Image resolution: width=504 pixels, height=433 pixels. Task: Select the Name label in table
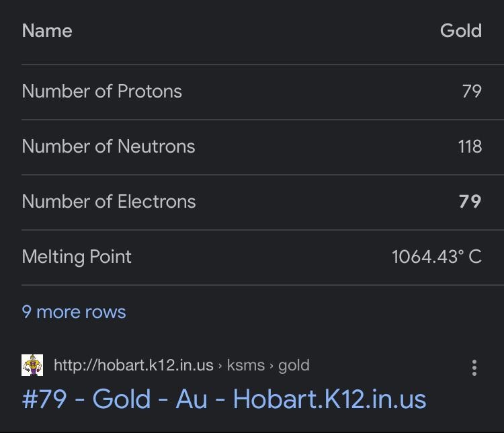[x=47, y=31]
